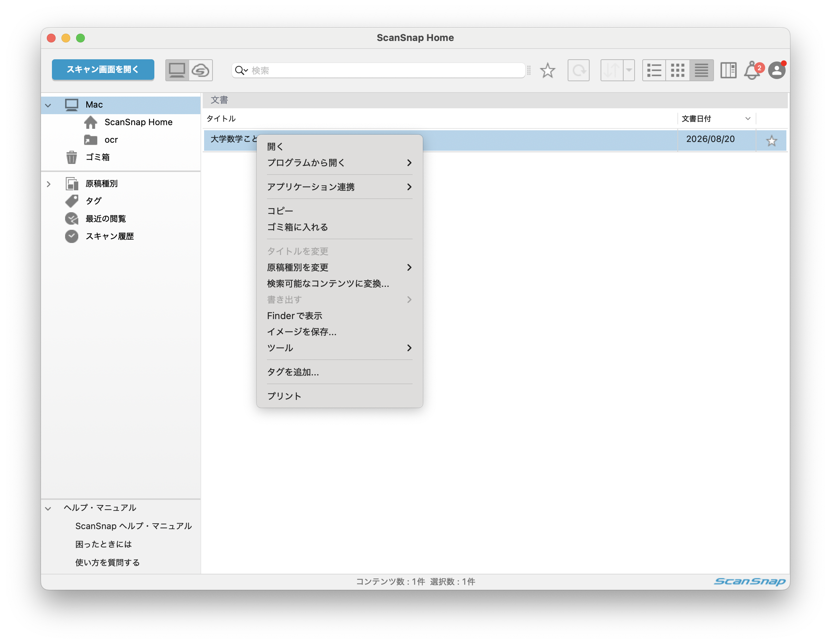The height and width of the screenshot is (644, 831).
Task: Choose 開く from the context menu
Action: click(x=339, y=146)
